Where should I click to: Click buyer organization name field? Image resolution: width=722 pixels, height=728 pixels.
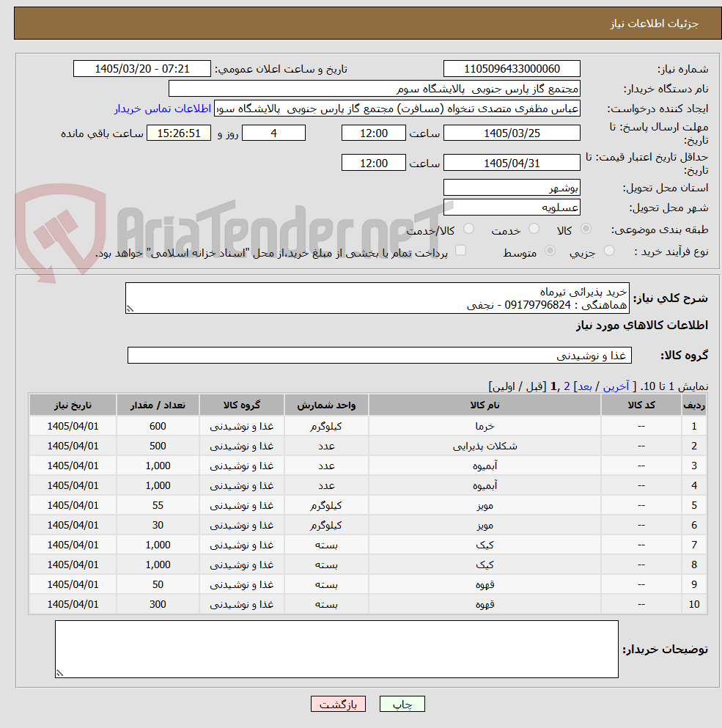coord(375,89)
